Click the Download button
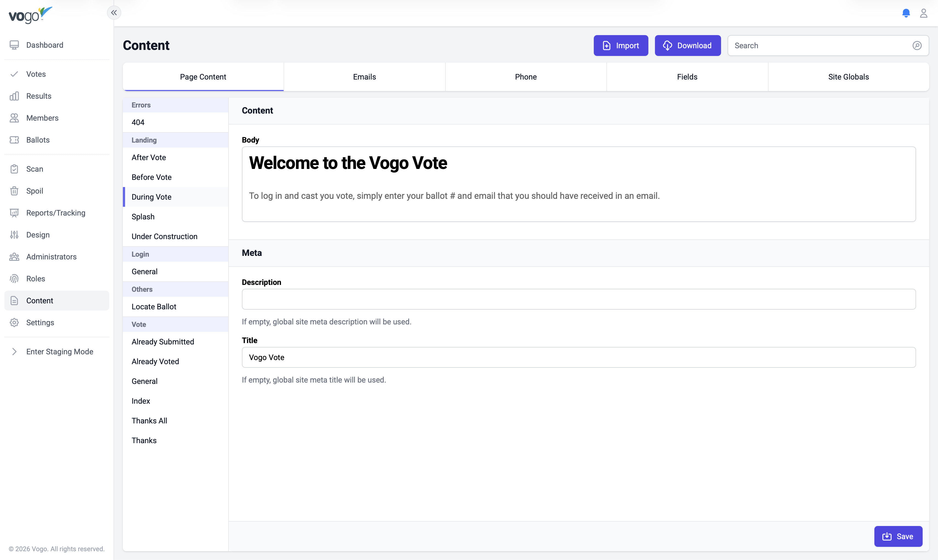 pyautogui.click(x=688, y=46)
